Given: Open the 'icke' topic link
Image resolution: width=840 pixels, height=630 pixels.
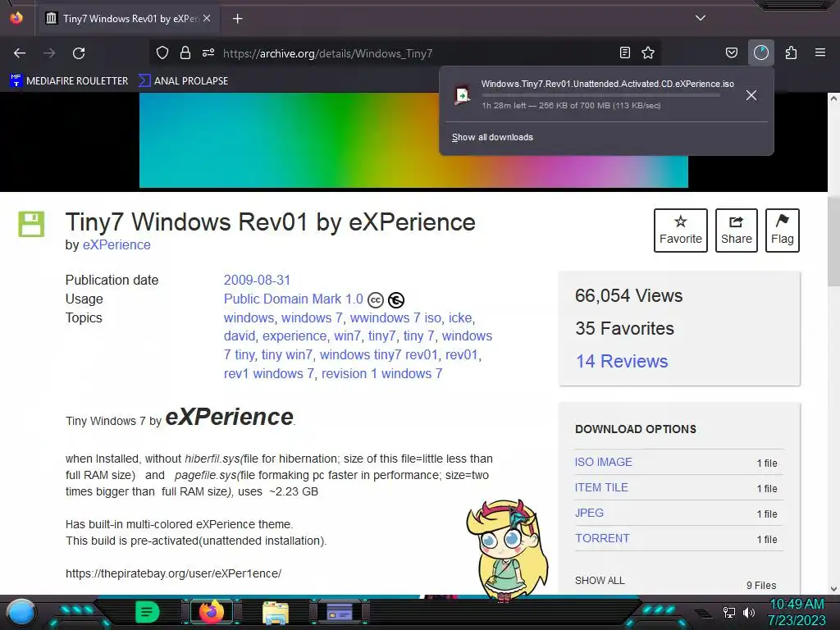Looking at the screenshot, I should point(460,317).
